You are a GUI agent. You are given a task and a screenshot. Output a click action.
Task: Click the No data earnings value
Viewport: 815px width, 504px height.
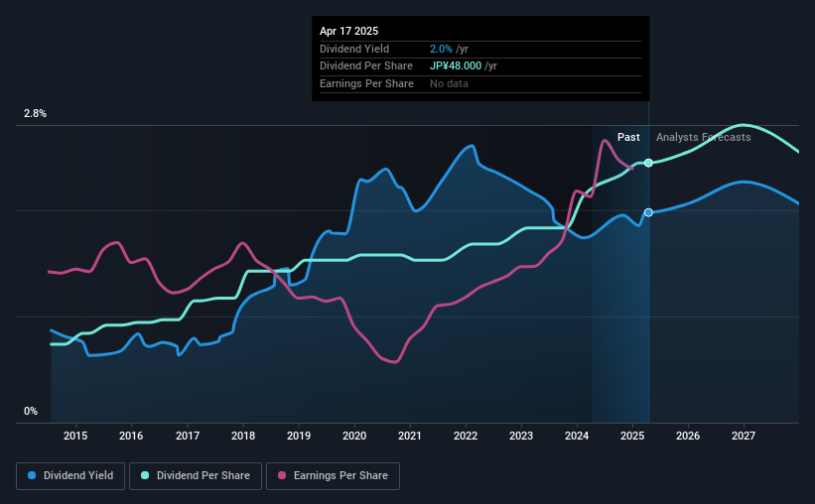pyautogui.click(x=449, y=83)
